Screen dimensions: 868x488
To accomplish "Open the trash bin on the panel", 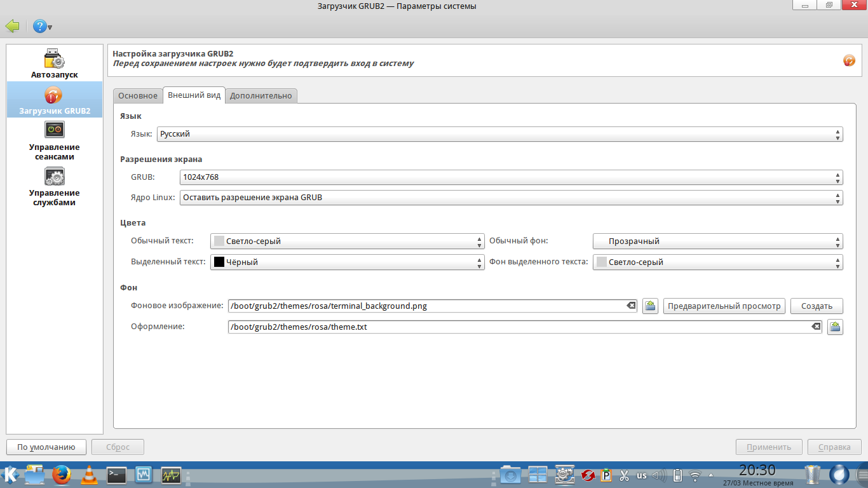I will click(x=813, y=475).
